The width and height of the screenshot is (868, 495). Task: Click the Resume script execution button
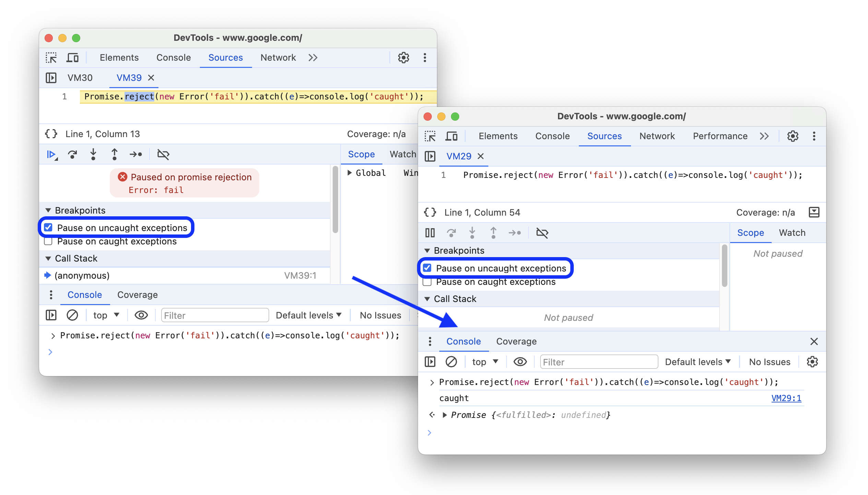(x=52, y=154)
